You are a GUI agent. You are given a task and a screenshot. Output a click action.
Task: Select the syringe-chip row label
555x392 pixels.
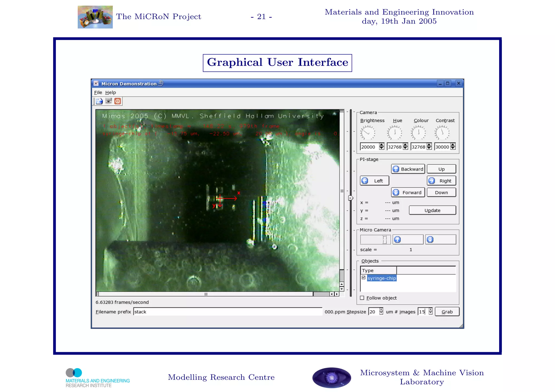[382, 278]
